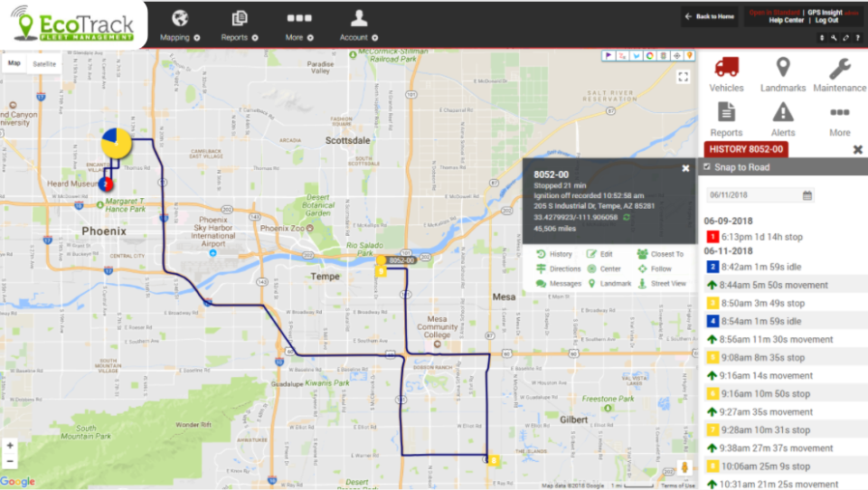Select Directions in vehicle popup
The height and width of the screenshot is (490, 868).
[x=559, y=269]
